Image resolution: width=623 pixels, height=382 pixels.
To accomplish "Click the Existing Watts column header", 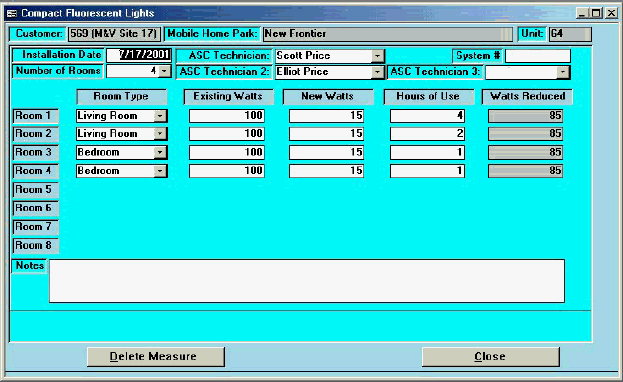I will [x=228, y=97].
